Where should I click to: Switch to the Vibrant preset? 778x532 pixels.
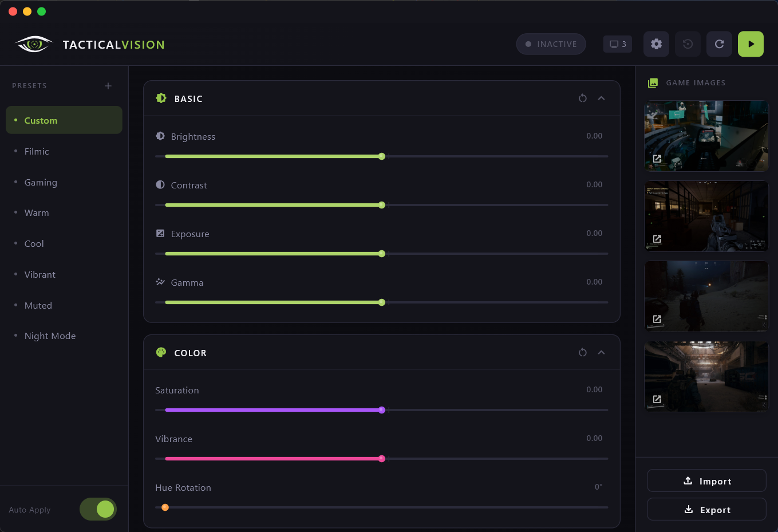(x=40, y=274)
